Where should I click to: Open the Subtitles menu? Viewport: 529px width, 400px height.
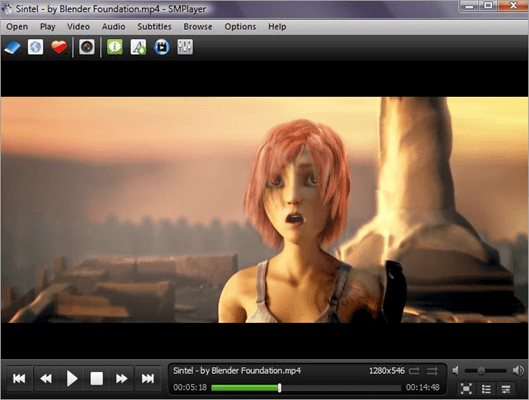(x=154, y=27)
